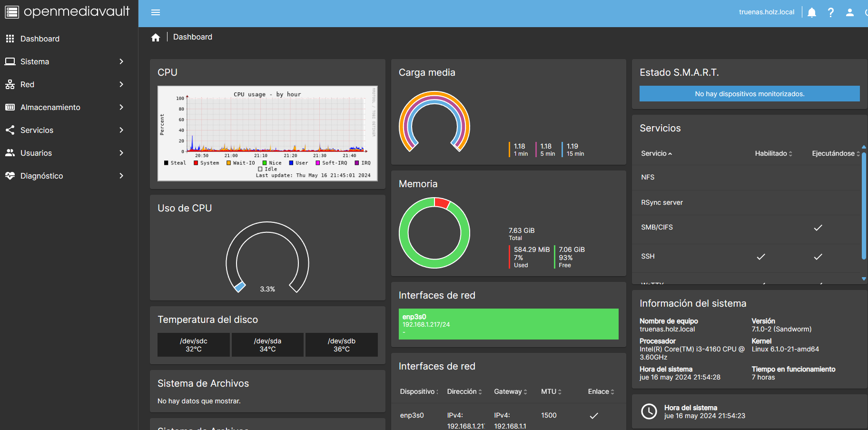Click the Dashboard grid icon in sidebar
Image resolution: width=868 pixels, height=430 pixels.
click(x=10, y=39)
